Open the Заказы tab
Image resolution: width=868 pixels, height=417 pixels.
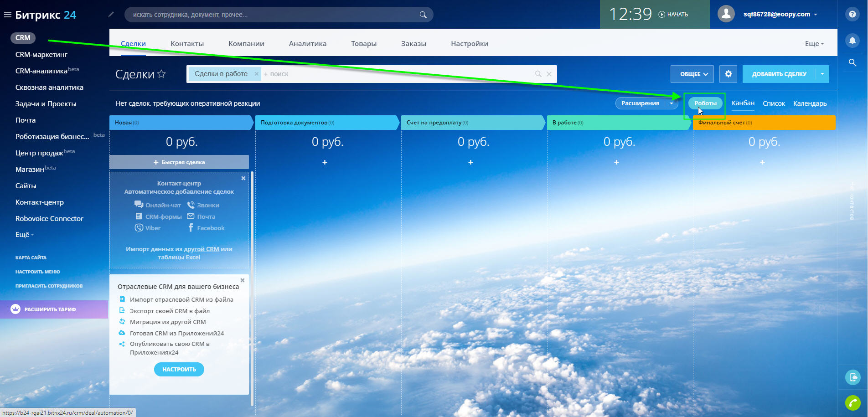(413, 44)
